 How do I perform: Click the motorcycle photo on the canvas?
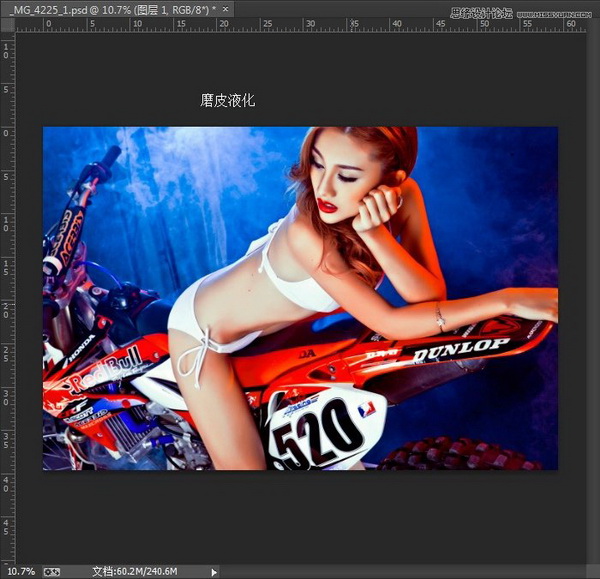click(x=300, y=298)
